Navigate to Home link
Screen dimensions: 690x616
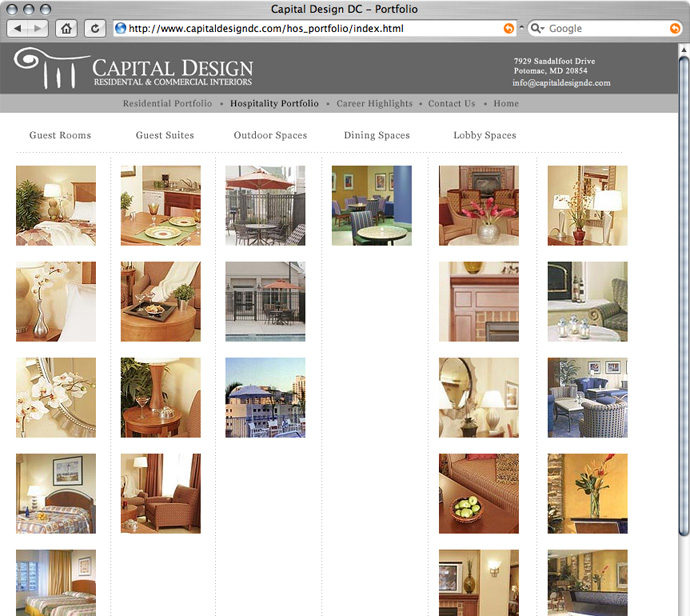pos(506,103)
